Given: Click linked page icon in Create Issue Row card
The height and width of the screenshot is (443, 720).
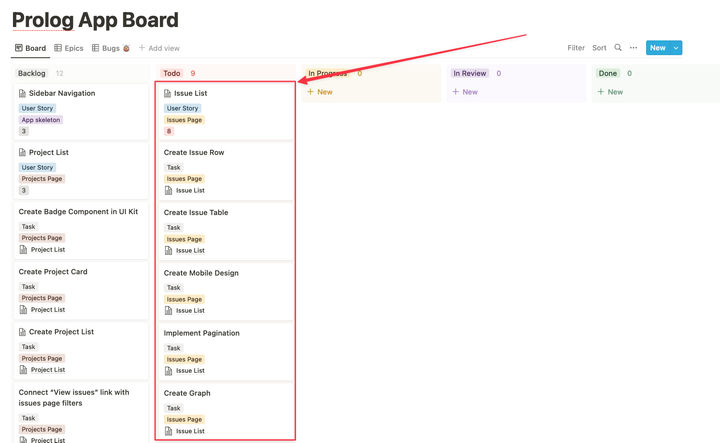Looking at the screenshot, I should pos(169,191).
